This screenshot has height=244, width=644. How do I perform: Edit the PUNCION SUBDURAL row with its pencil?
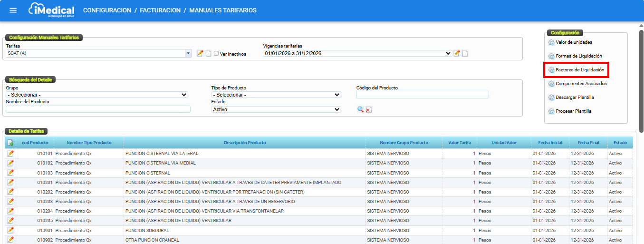click(x=10, y=230)
